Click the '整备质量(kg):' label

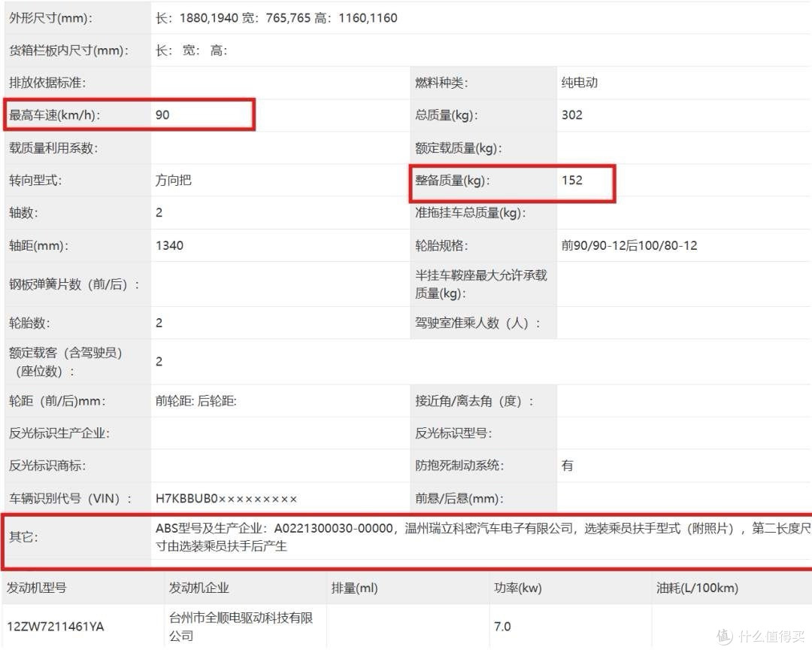[x=452, y=181]
